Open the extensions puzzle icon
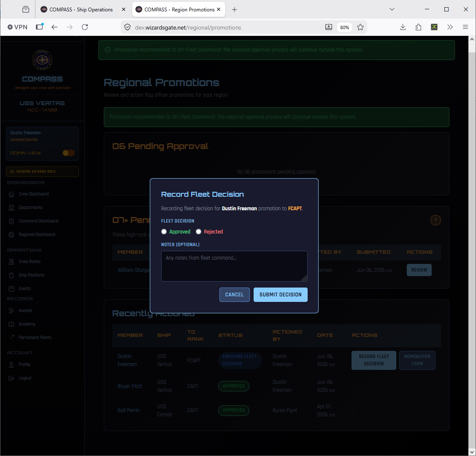The width and height of the screenshot is (476, 456). (418, 27)
